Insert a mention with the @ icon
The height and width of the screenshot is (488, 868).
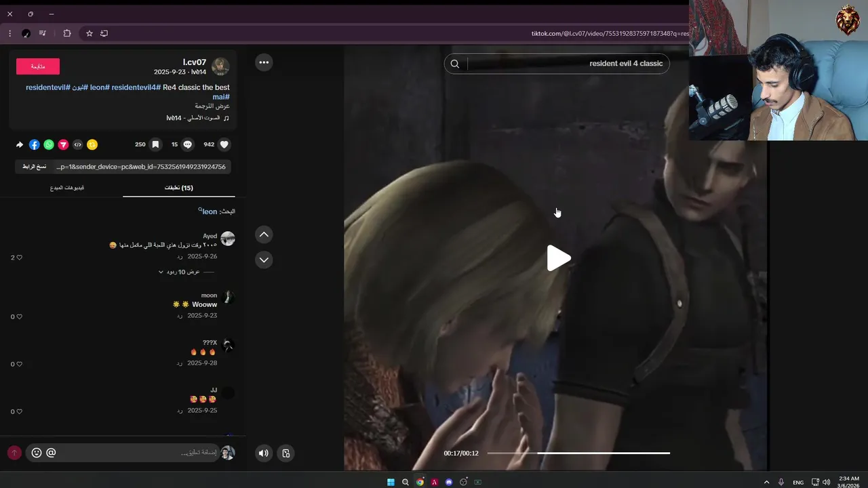[x=51, y=453]
